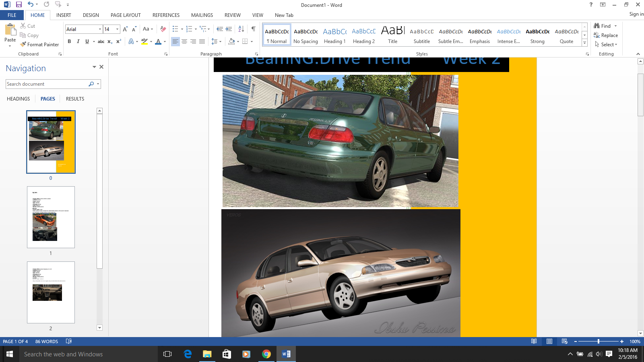Toggle Underline formatting

[x=87, y=41]
